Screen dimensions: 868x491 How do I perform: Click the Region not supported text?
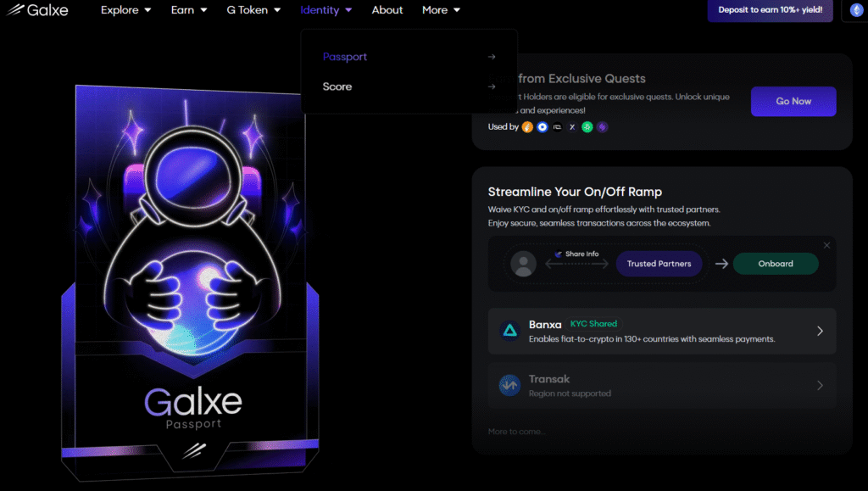coord(570,393)
